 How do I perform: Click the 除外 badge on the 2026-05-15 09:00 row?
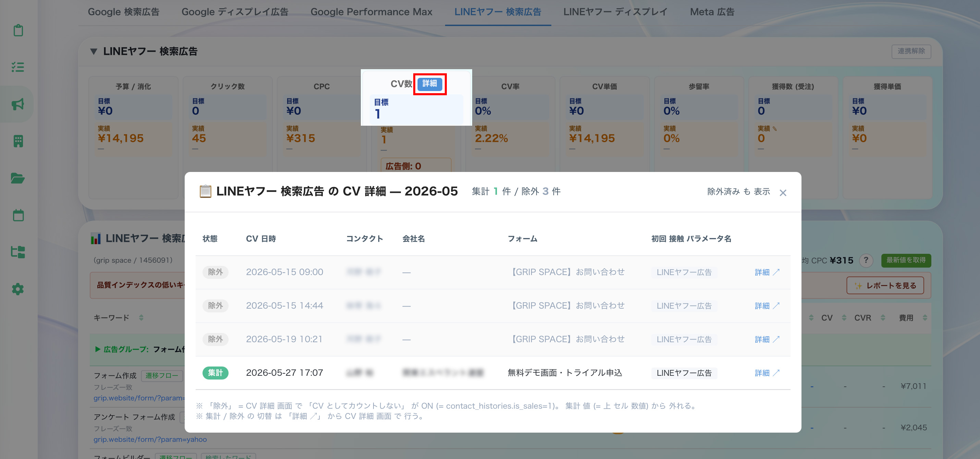(x=215, y=272)
